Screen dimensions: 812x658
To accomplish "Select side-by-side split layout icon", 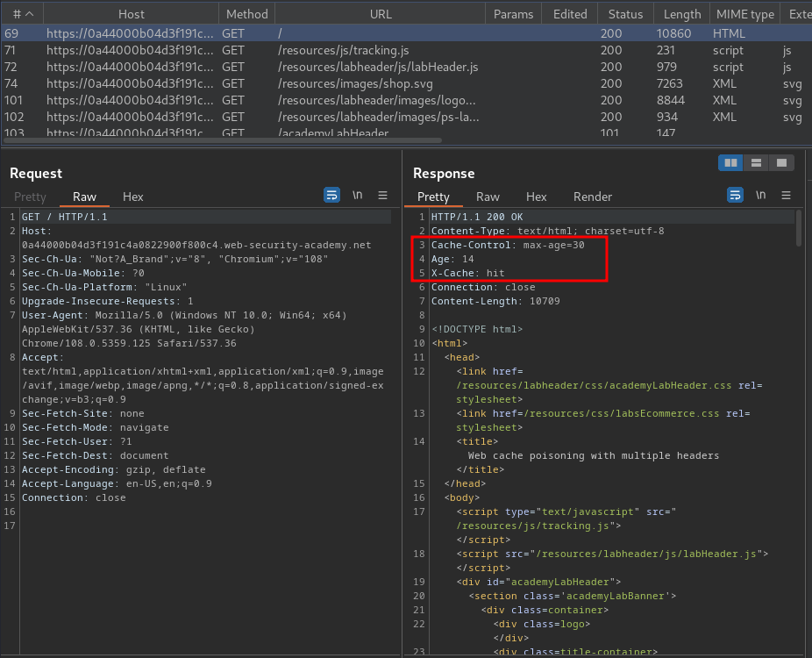I will [730, 162].
